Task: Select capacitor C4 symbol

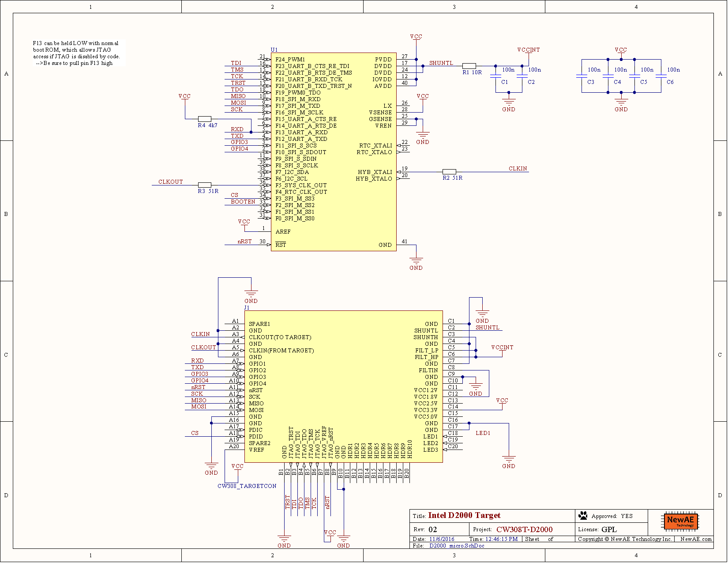Action: pyautogui.click(x=608, y=77)
